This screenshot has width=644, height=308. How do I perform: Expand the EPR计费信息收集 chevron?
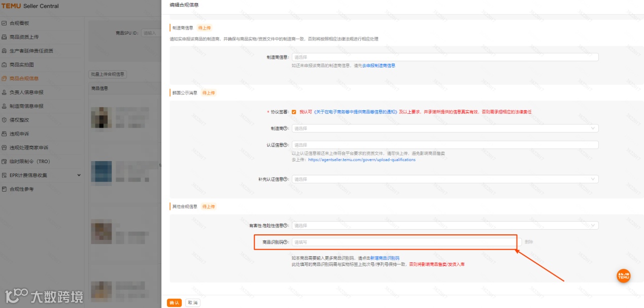(79, 175)
